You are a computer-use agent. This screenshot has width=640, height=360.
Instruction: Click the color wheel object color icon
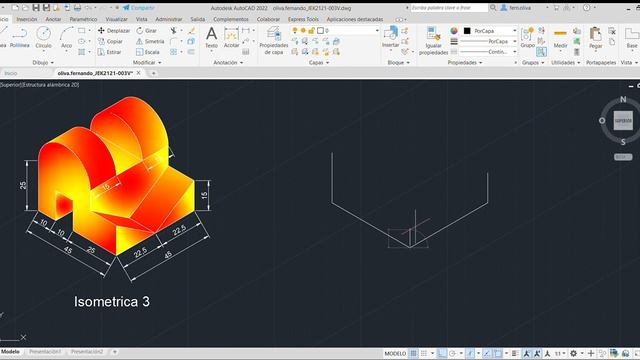coord(454,31)
